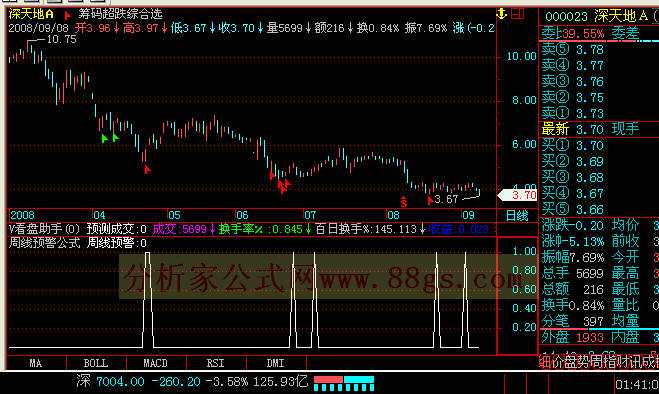Select the MACD indicator tab
Image resolution: width=659 pixels, height=394 pixels.
[x=156, y=363]
